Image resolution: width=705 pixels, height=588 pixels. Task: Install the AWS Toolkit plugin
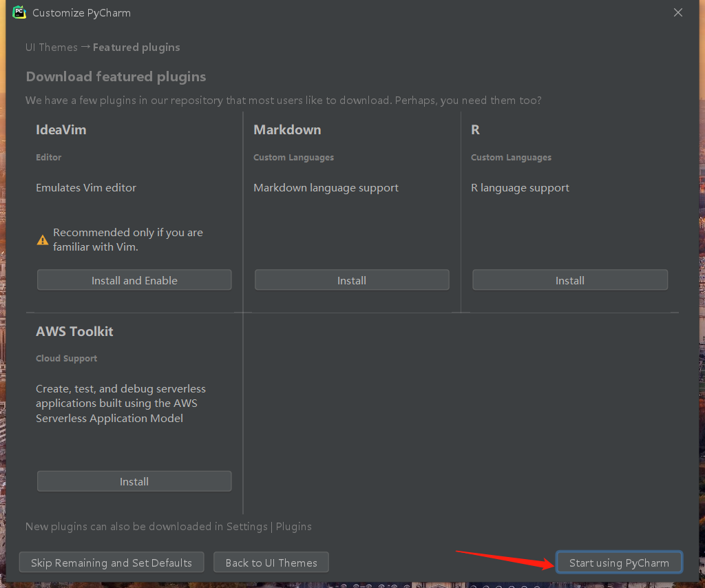click(x=134, y=481)
